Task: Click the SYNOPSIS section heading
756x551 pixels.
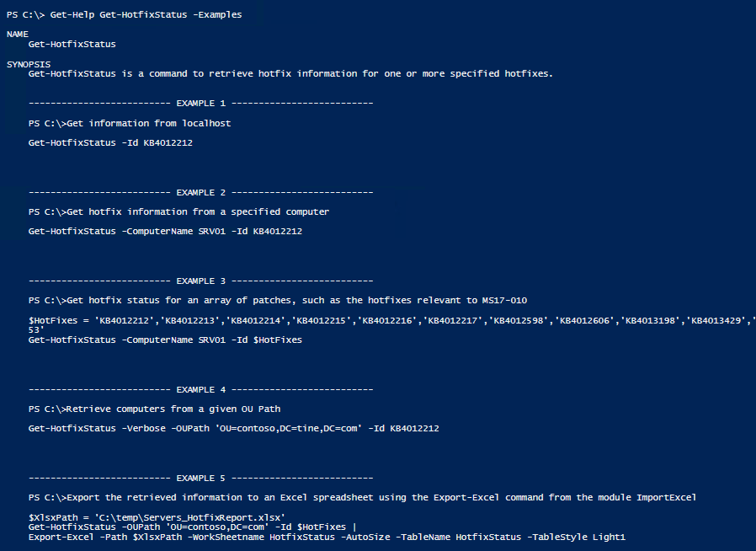Action: pos(29,64)
